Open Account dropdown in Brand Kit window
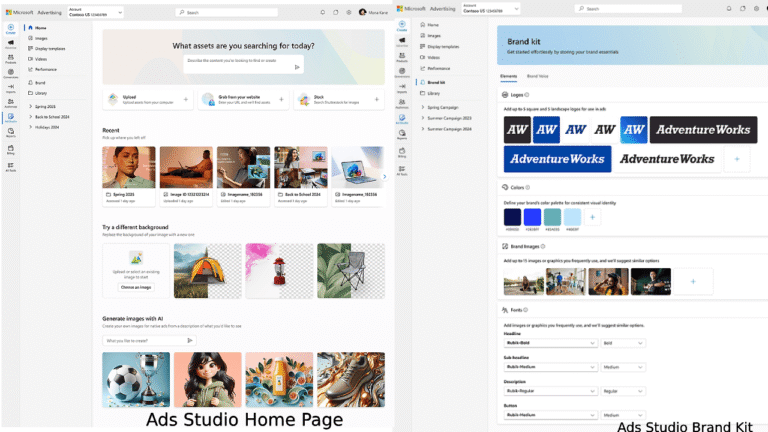 [490, 8]
